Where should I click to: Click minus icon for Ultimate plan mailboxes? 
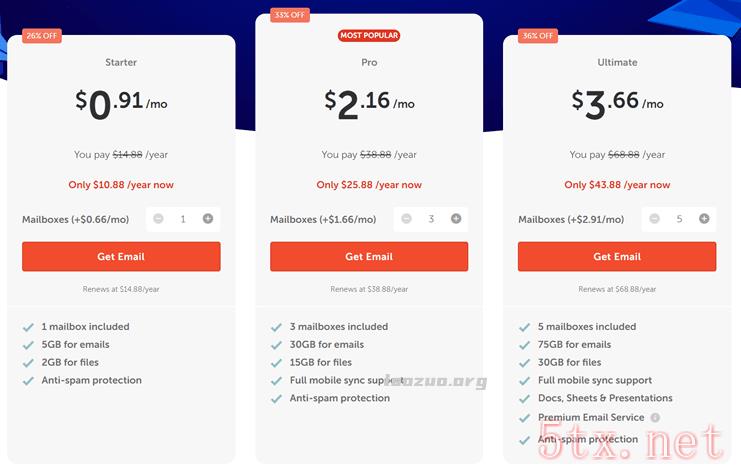tap(655, 219)
